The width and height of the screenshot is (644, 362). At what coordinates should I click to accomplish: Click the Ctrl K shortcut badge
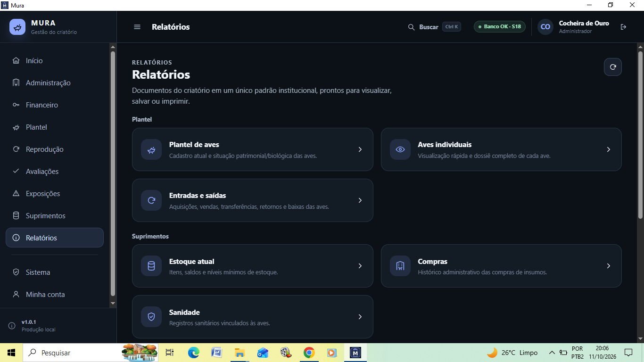[452, 27]
